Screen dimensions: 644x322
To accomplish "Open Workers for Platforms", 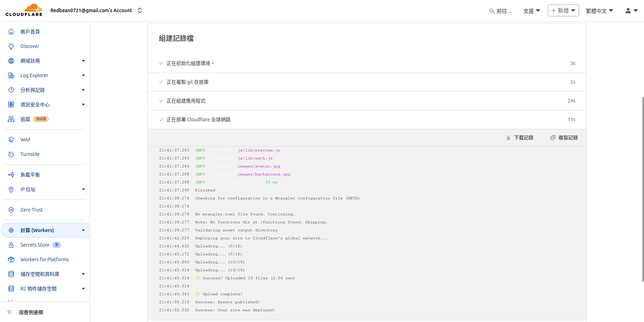I will [44, 259].
